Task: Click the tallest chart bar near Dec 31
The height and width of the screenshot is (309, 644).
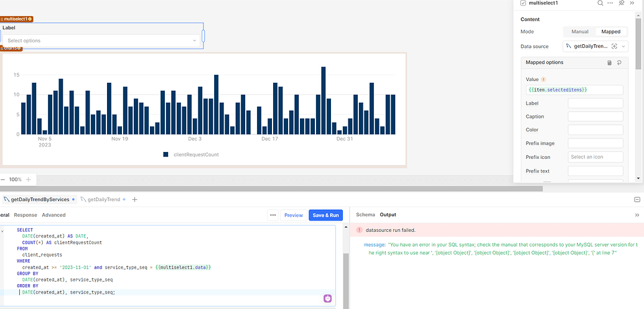Action: coord(323,100)
